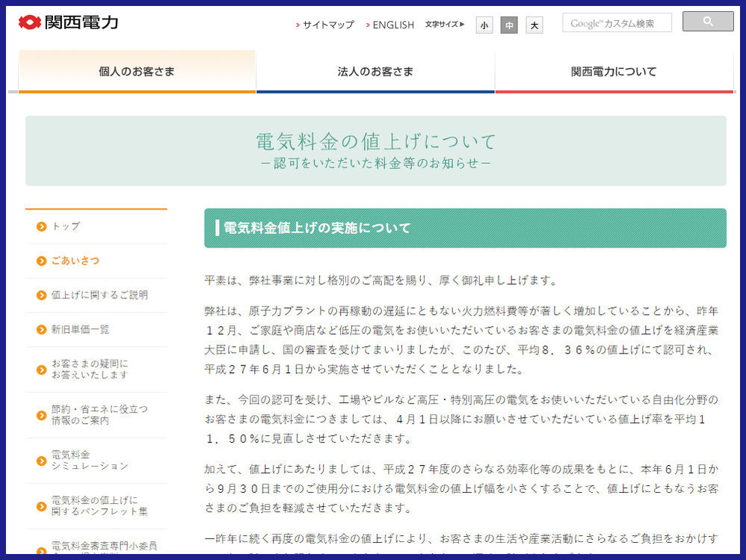Click the arrow icon beside ごあいさつ

(x=42, y=261)
